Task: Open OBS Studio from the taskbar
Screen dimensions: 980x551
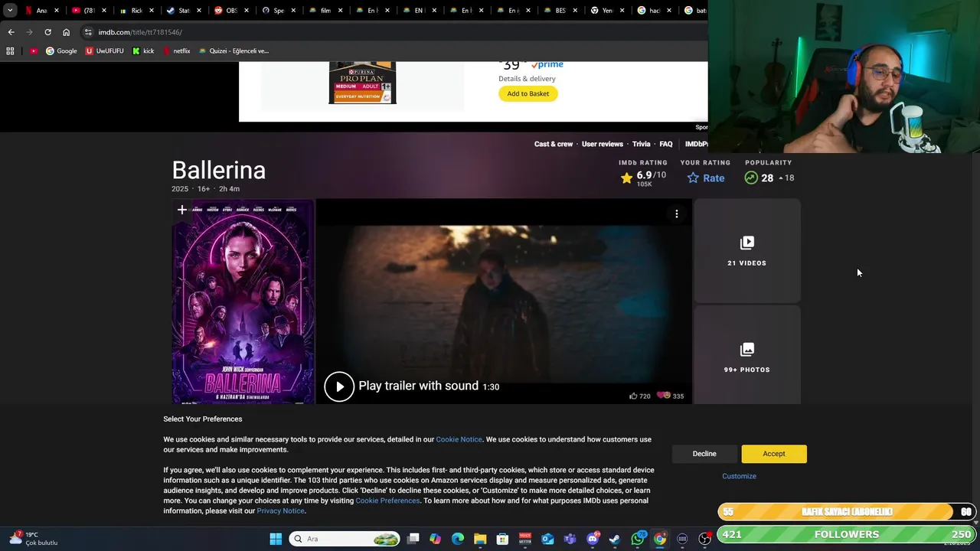Action: tap(704, 539)
